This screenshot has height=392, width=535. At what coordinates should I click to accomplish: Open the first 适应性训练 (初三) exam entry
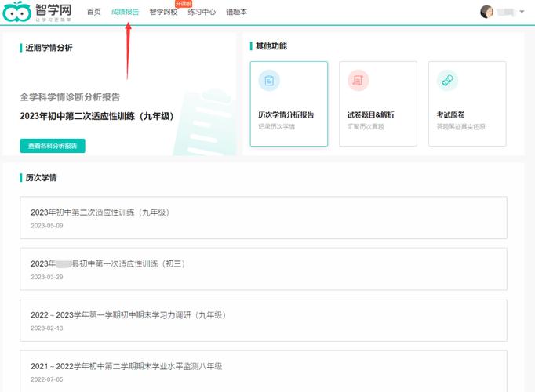tap(263, 269)
